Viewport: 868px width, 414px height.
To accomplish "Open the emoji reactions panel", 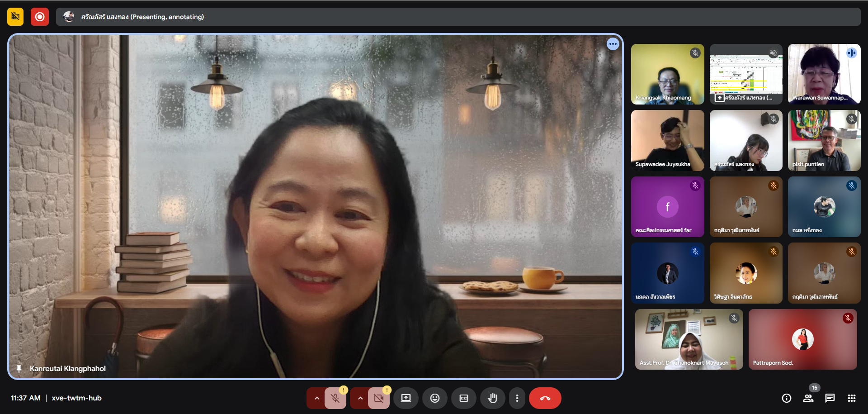I will point(434,398).
